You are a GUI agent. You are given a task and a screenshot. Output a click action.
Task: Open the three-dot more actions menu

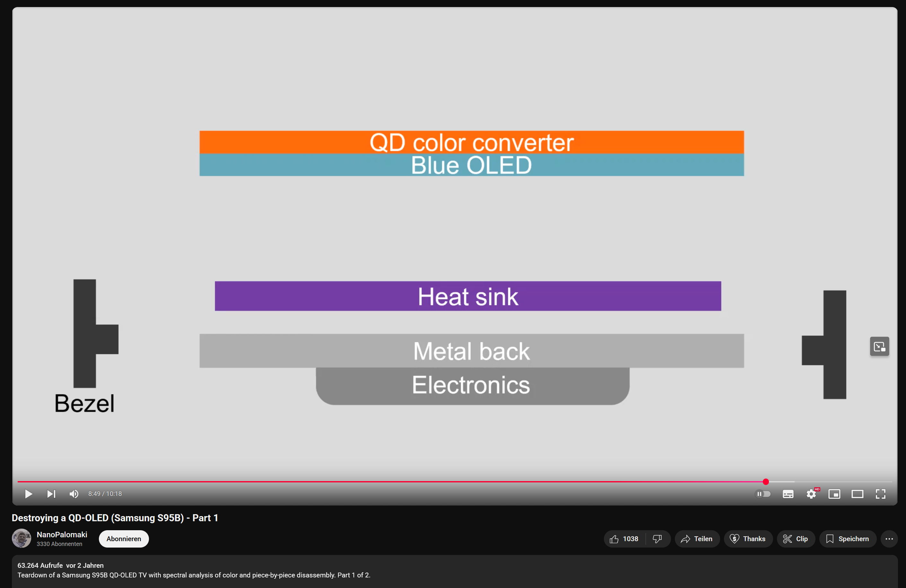coord(889,539)
